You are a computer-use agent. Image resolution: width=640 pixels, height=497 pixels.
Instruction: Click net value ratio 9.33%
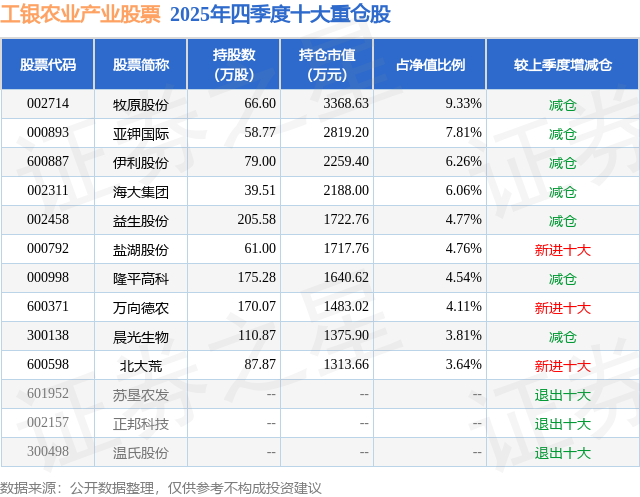463,104
